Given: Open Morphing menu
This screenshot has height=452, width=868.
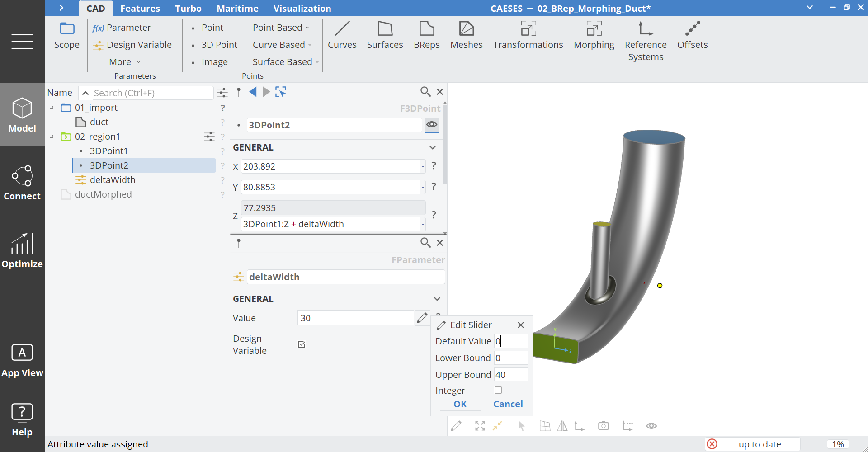Looking at the screenshot, I should pyautogui.click(x=594, y=35).
